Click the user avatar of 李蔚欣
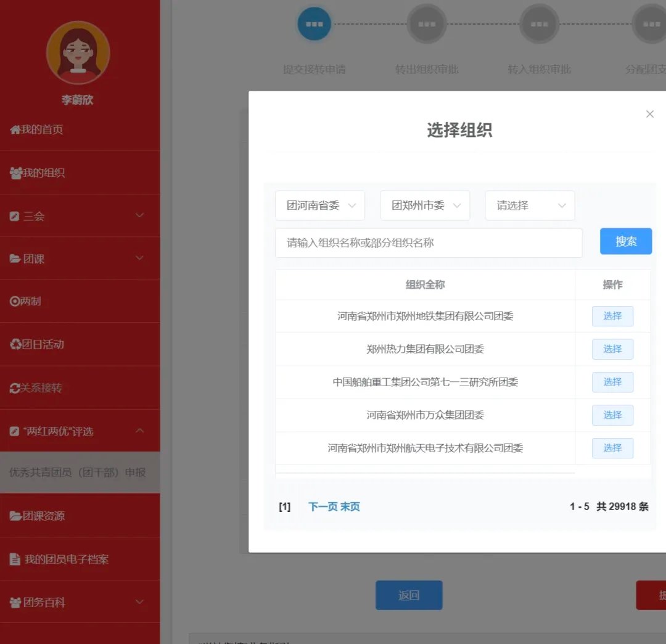Image resolution: width=666 pixels, height=644 pixels. (x=78, y=53)
